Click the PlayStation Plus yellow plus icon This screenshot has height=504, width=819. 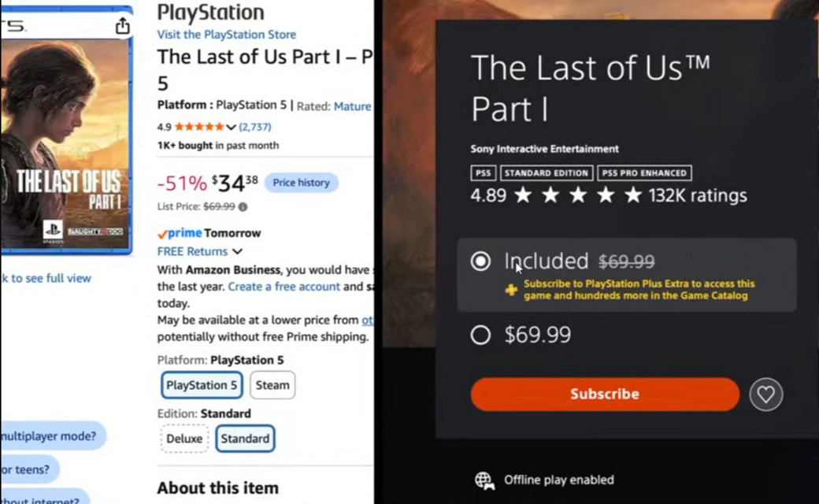(x=511, y=290)
